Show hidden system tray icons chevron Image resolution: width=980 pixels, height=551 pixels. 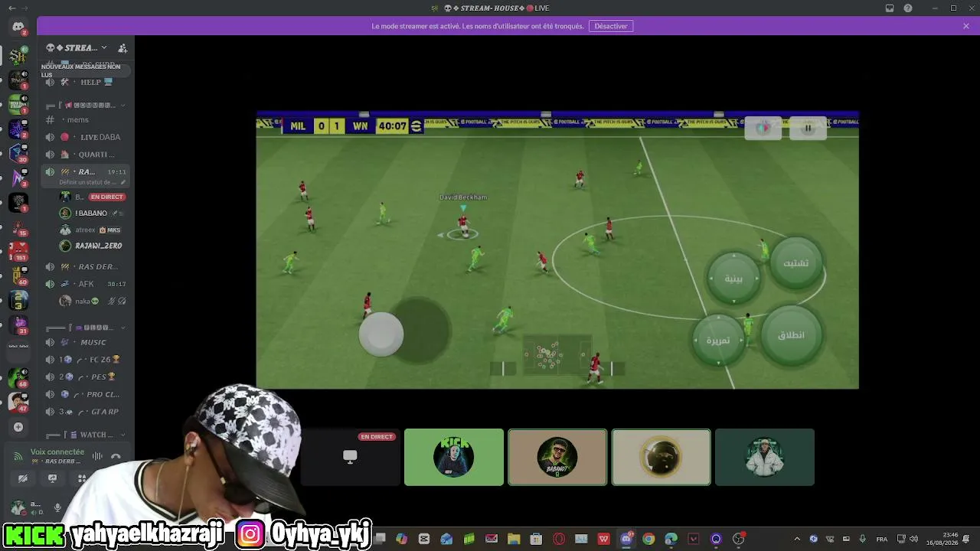pos(797,539)
